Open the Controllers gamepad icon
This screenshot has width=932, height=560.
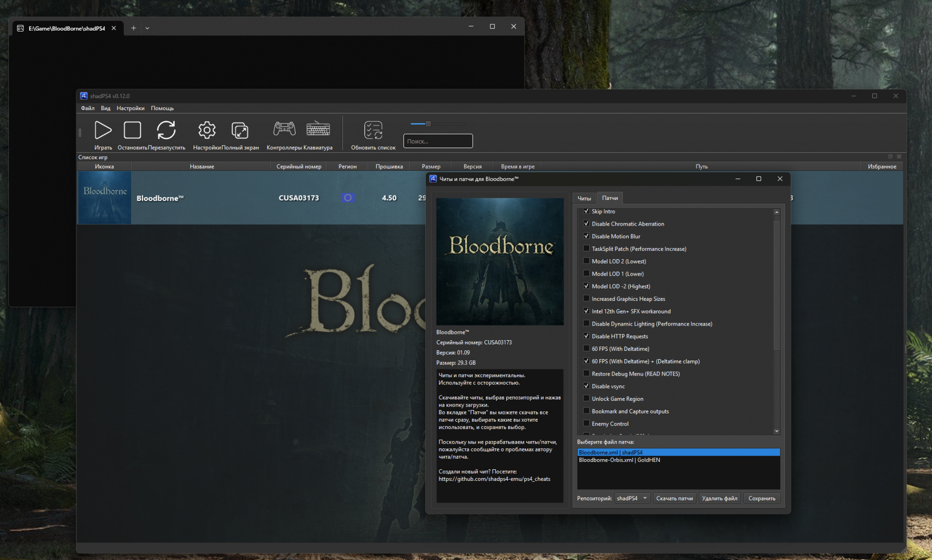[284, 129]
